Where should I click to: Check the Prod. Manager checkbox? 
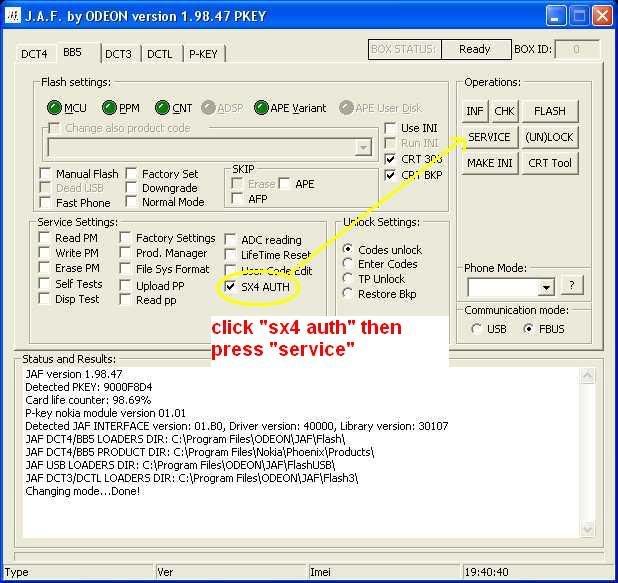[125, 253]
